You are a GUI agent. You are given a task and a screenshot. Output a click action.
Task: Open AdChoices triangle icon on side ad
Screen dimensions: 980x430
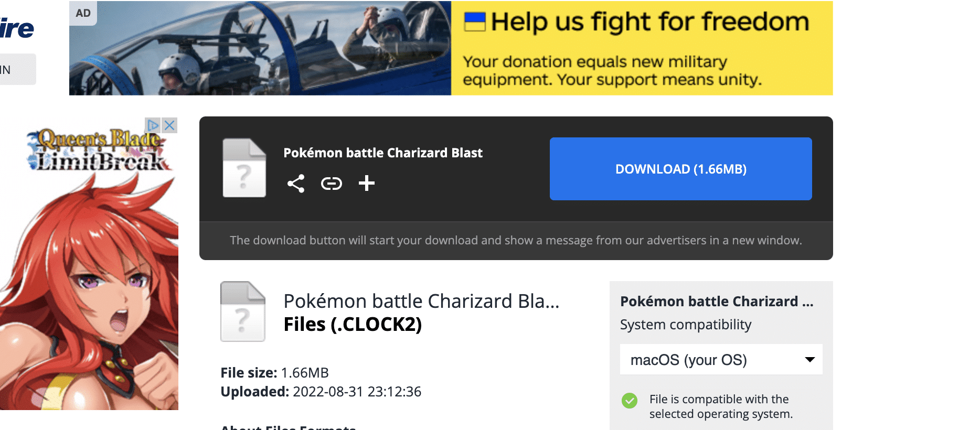coord(153,125)
